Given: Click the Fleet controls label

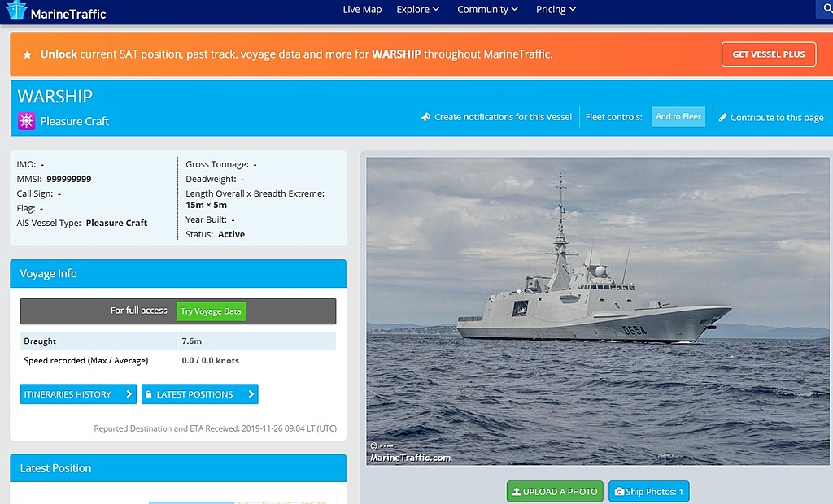Looking at the screenshot, I should click(613, 117).
